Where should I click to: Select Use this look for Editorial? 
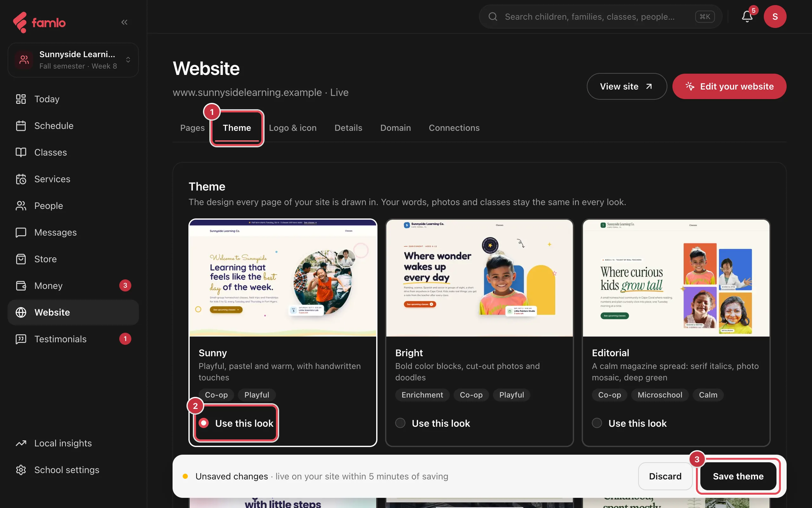[630, 423]
